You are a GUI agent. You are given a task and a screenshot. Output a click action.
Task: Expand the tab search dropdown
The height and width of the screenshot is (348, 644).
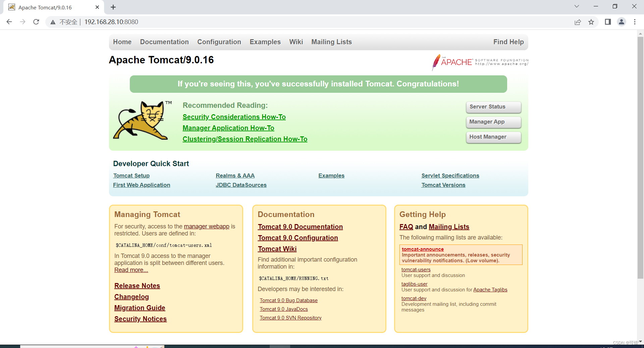click(577, 6)
